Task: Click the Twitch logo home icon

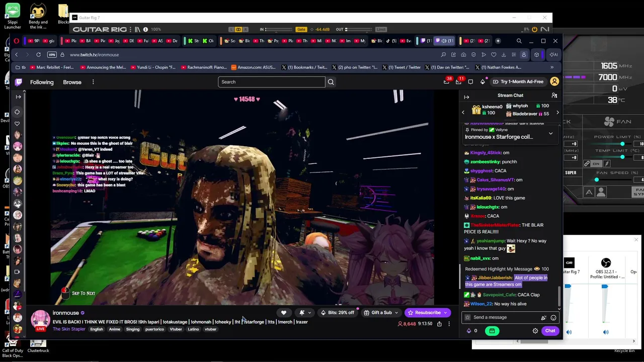Action: tap(19, 82)
